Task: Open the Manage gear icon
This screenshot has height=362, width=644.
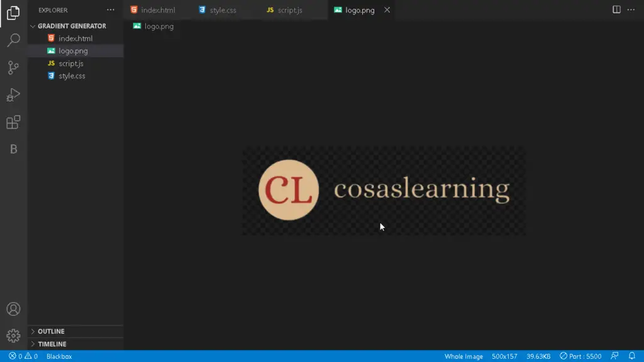Action: click(x=13, y=336)
